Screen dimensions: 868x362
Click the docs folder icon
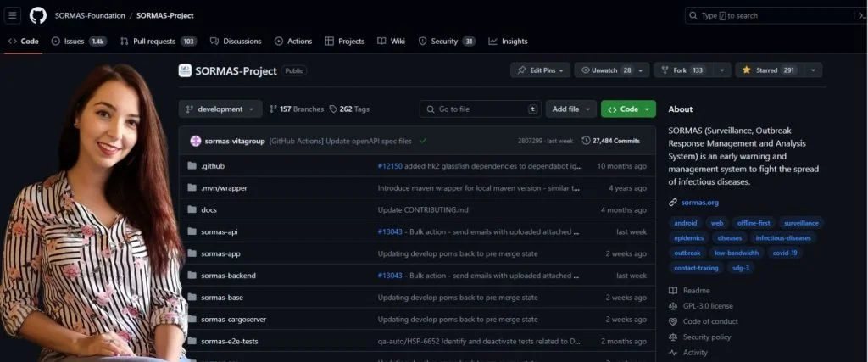192,209
